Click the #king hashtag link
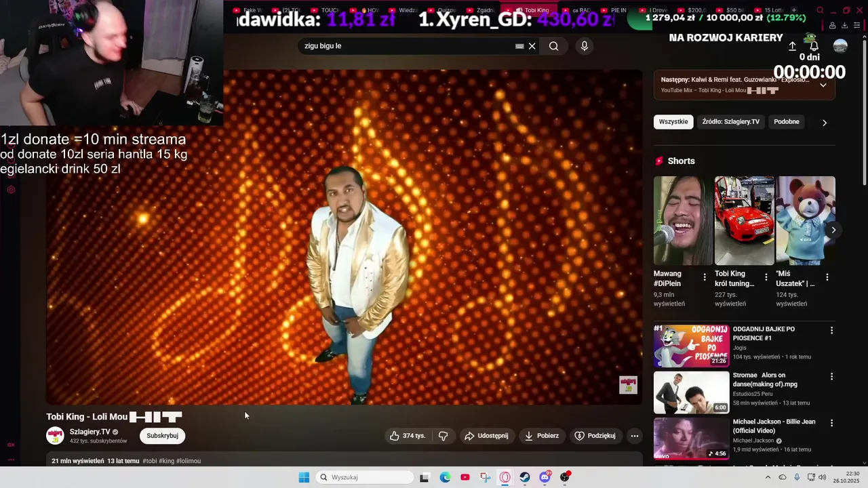Image resolution: width=868 pixels, height=488 pixels. (167, 461)
